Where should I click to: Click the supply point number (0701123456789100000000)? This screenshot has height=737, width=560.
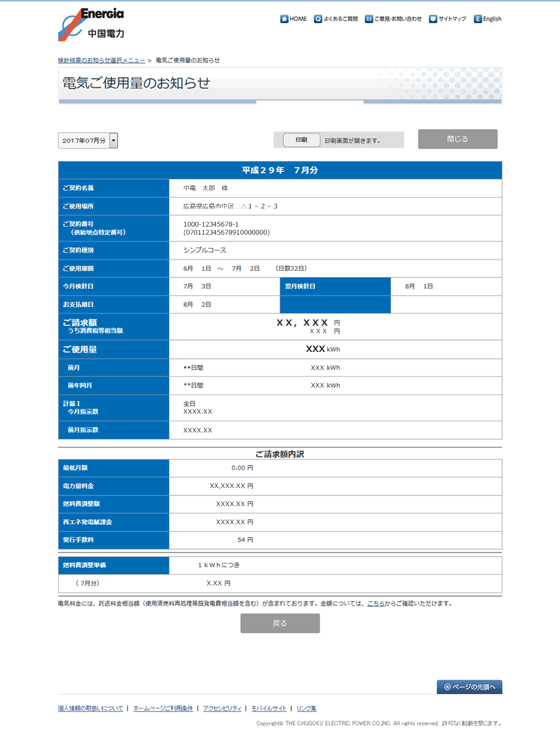(226, 233)
